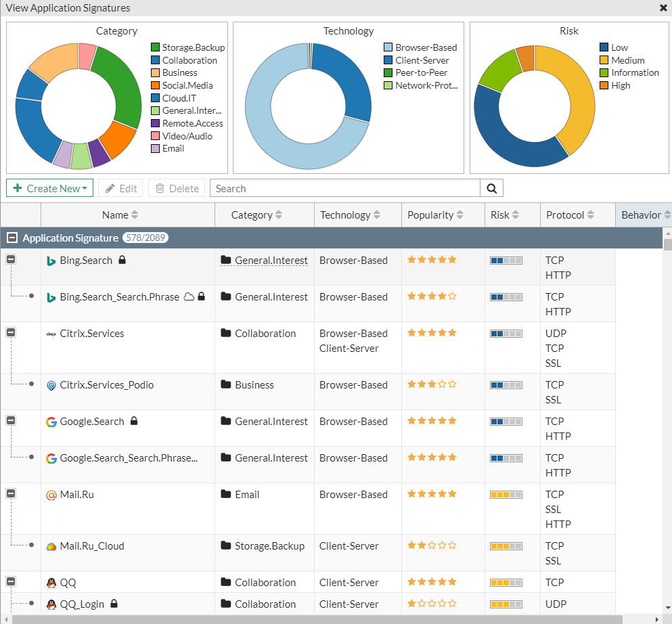Click the Google.Search logo icon
This screenshot has width=672, height=624.
pos(51,422)
